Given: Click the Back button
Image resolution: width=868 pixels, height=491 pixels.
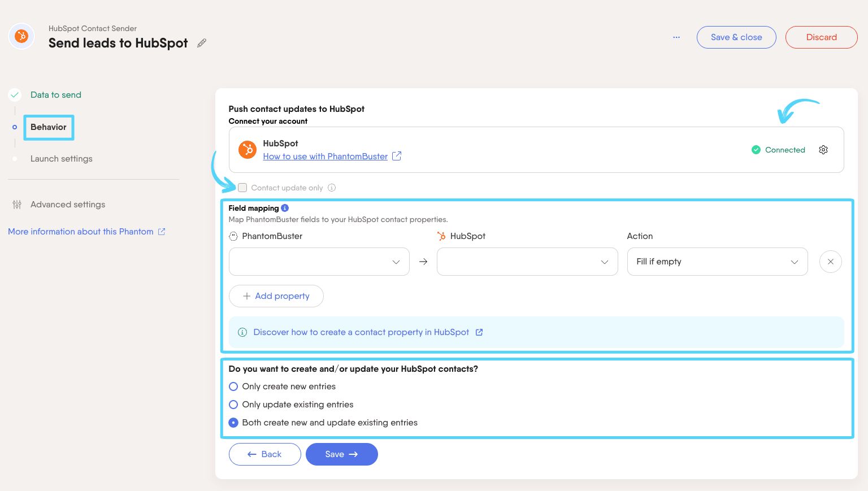Looking at the screenshot, I should click(264, 454).
